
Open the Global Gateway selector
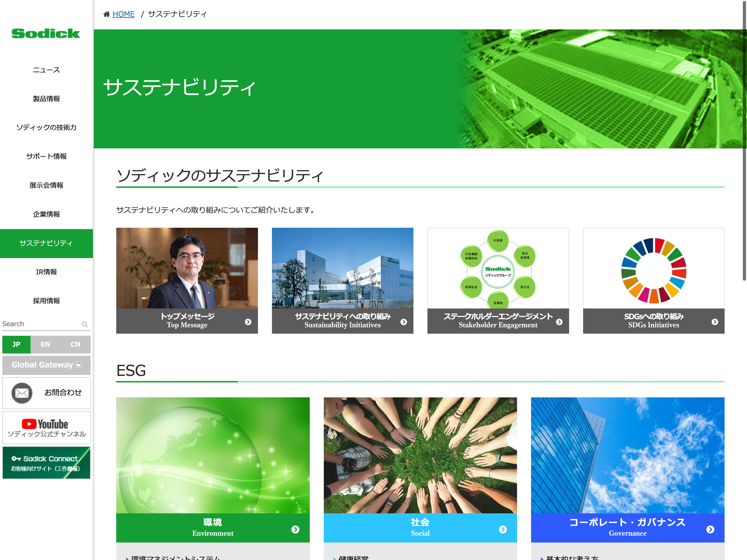click(46, 365)
